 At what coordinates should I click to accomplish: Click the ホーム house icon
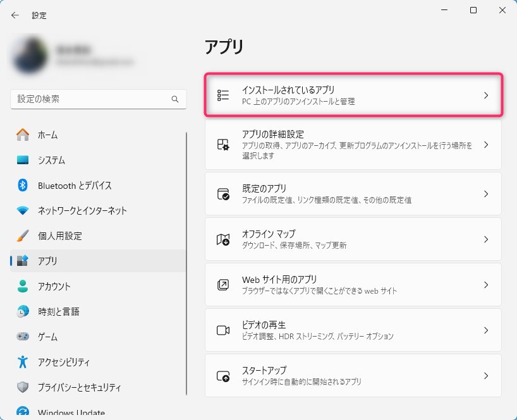point(23,135)
